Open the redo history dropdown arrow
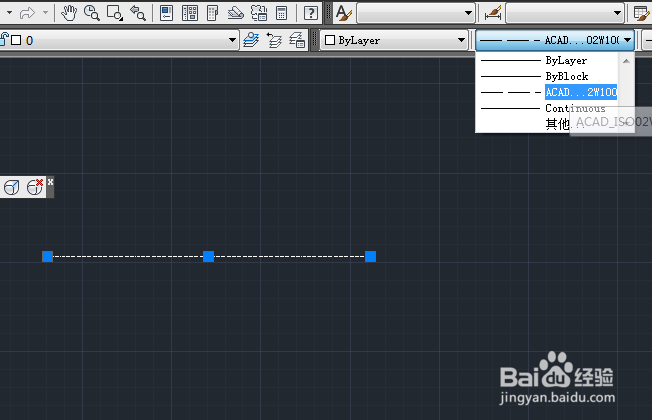Image resolution: width=652 pixels, height=420 pixels. [x=45, y=13]
